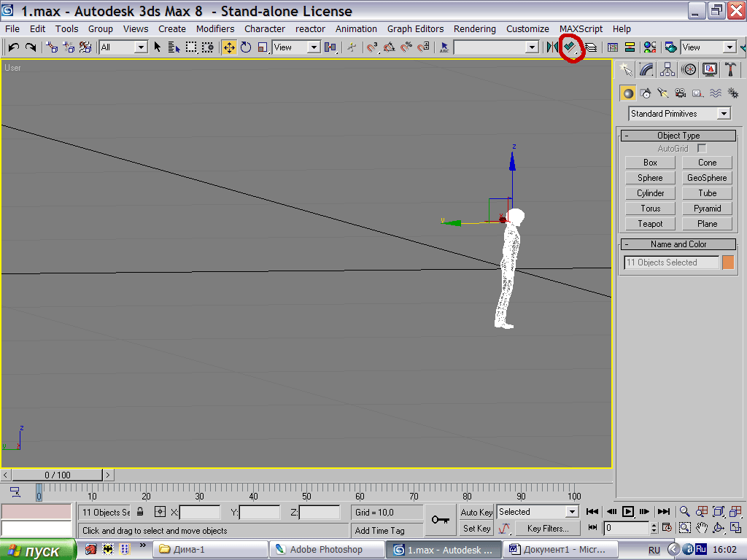Select the Cameras category icon
The height and width of the screenshot is (560, 747).
681,93
